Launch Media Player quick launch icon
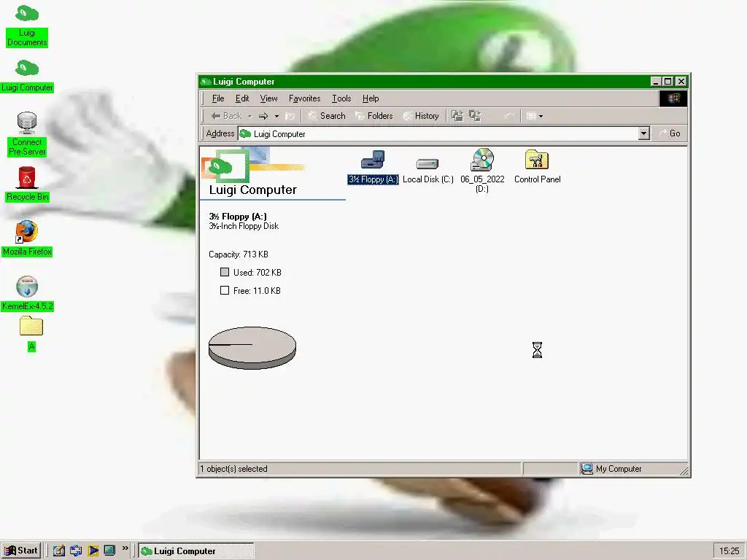This screenshot has width=747, height=560. coord(93,551)
